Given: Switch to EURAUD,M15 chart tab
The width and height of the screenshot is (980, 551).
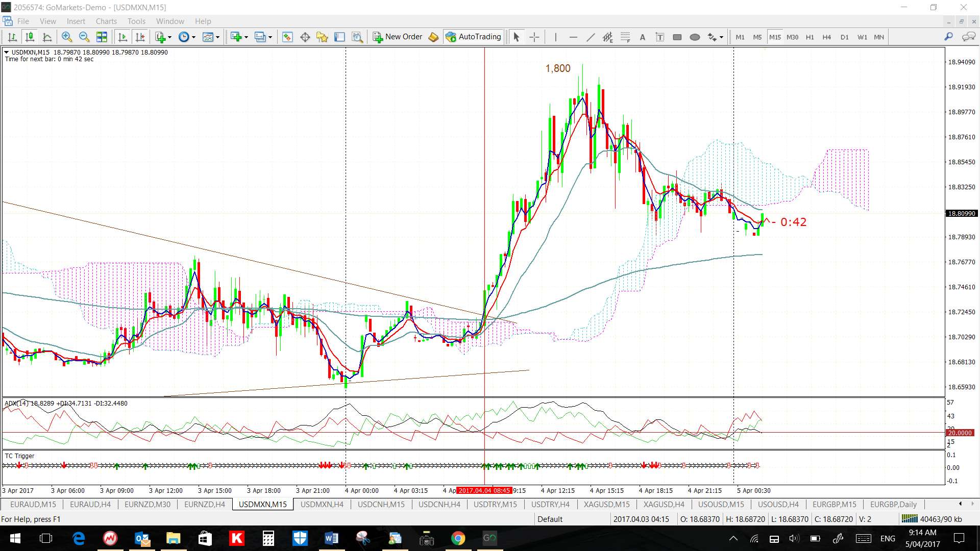Looking at the screenshot, I should pos(33,504).
